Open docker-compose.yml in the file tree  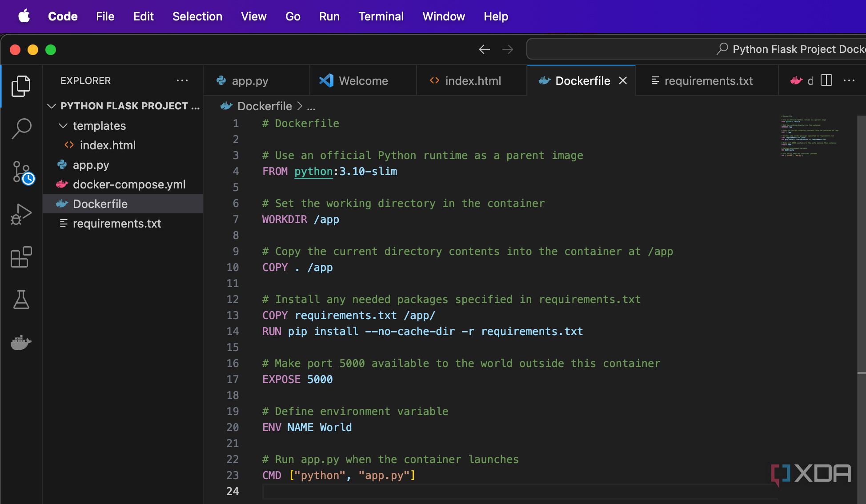coord(129,184)
